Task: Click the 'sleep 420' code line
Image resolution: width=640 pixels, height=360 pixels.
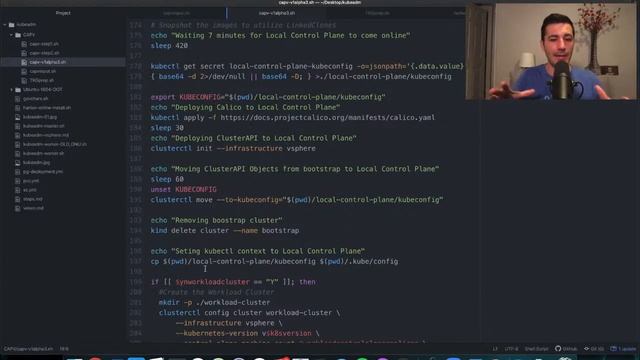Action: tap(169, 46)
